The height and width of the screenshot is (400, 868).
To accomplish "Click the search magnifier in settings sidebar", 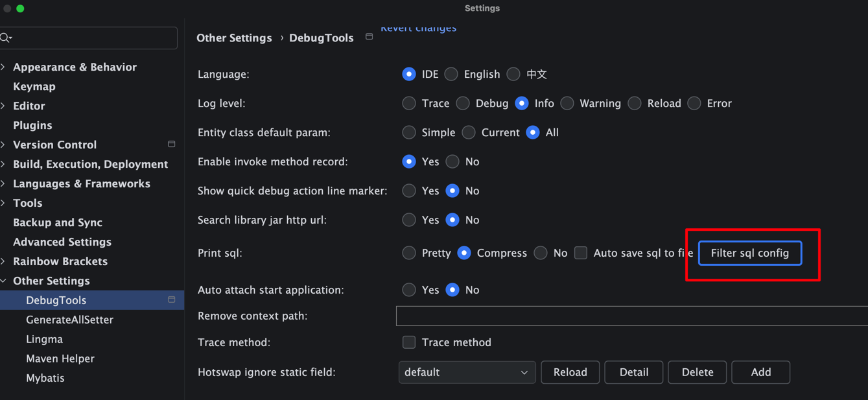I will pos(6,38).
